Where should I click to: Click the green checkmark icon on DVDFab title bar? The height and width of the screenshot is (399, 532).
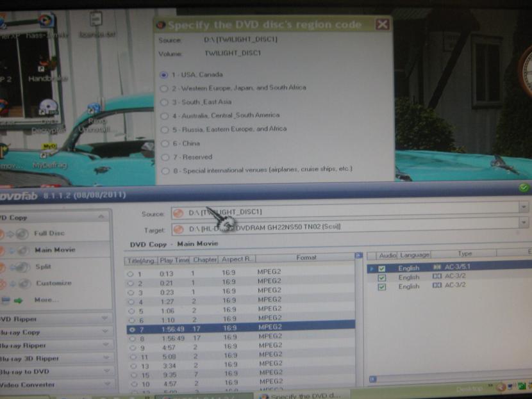point(524,188)
